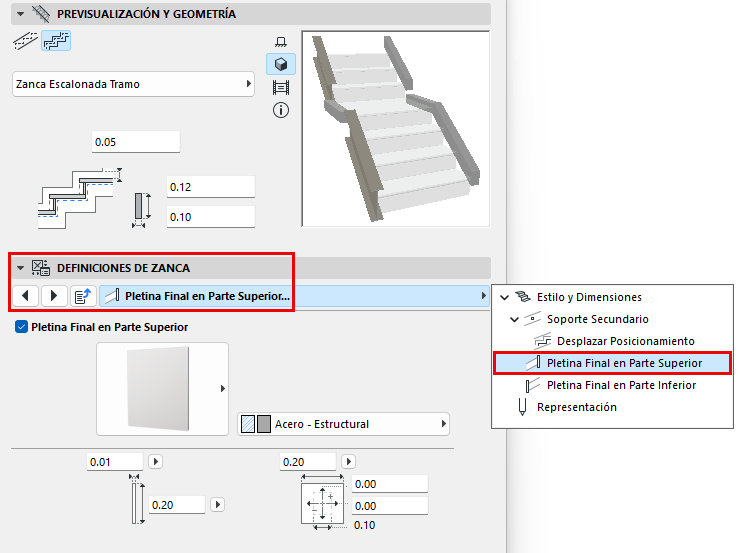Open Pletina Final en Parte Superior page dropdown
The image size is (743, 553).
coord(294,296)
